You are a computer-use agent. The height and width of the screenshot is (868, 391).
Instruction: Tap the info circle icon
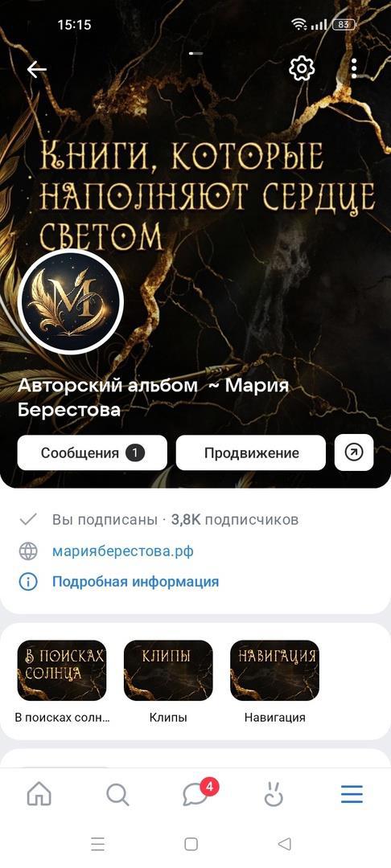tap(28, 582)
